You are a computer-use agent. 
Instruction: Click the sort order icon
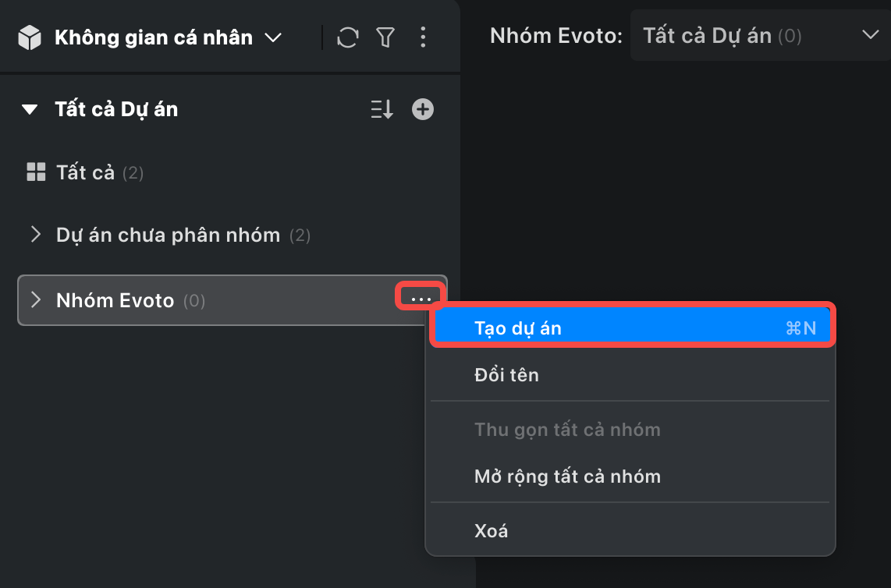point(382,110)
